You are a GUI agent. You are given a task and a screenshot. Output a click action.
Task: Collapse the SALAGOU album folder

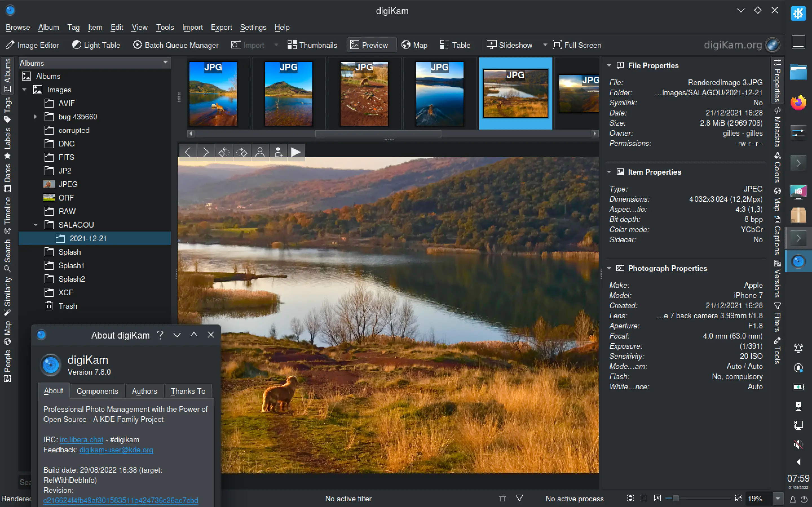[36, 225]
